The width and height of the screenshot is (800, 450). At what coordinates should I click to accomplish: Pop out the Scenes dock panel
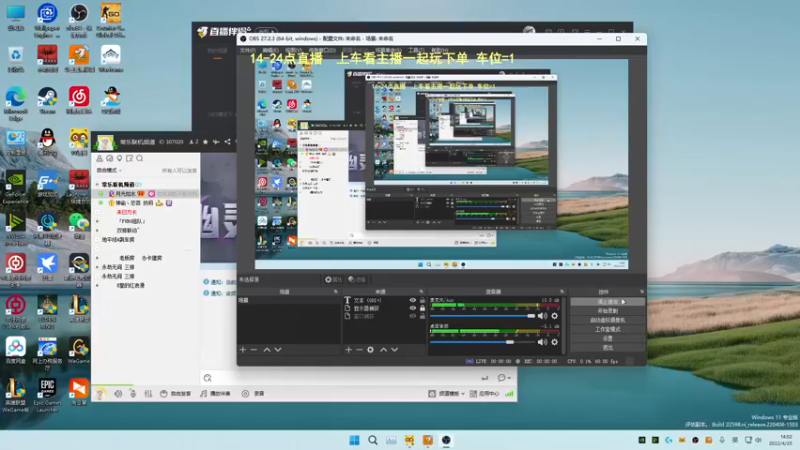tap(336, 292)
